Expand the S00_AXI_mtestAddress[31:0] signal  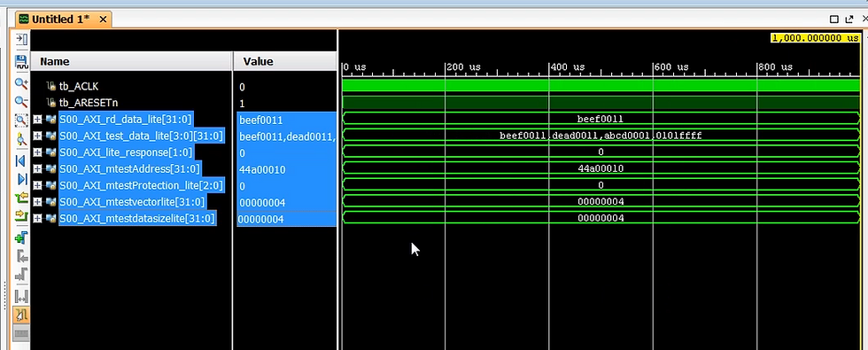(37, 169)
